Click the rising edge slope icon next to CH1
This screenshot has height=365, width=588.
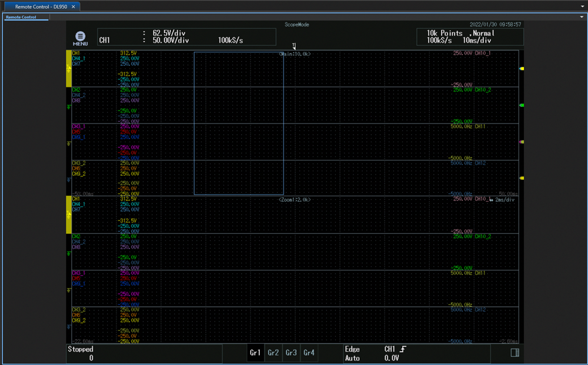[x=403, y=349]
